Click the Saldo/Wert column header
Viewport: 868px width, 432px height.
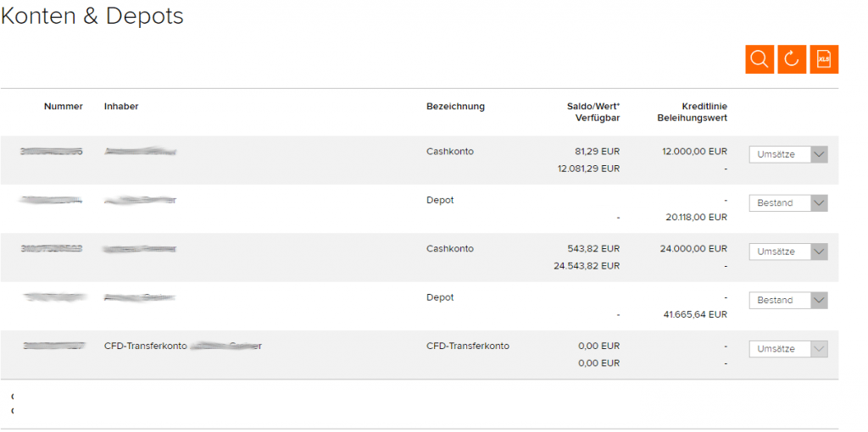point(593,112)
